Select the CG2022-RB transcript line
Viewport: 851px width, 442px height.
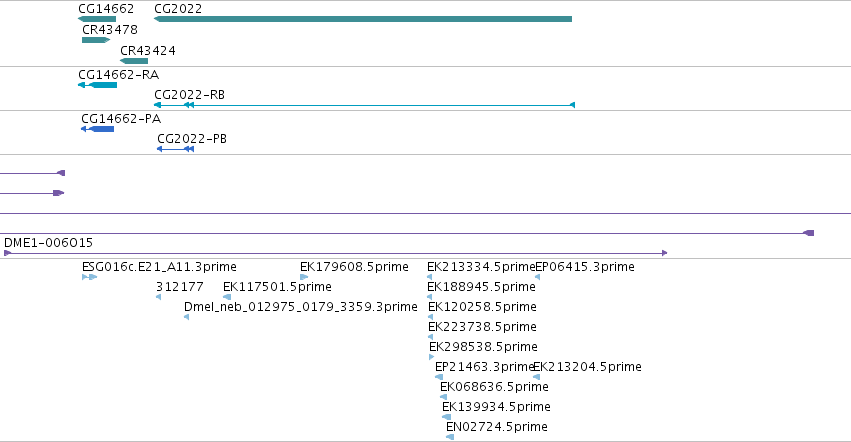point(364,105)
